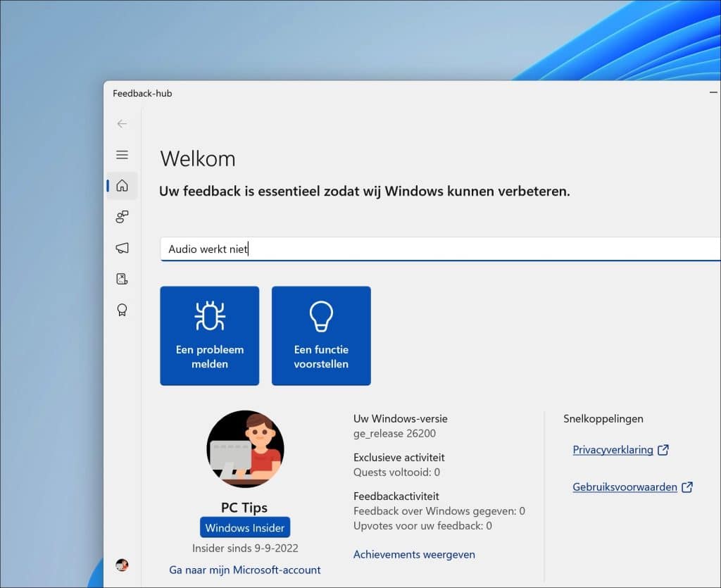Click 'Achievements weergeven'
721x588 pixels.
click(414, 554)
